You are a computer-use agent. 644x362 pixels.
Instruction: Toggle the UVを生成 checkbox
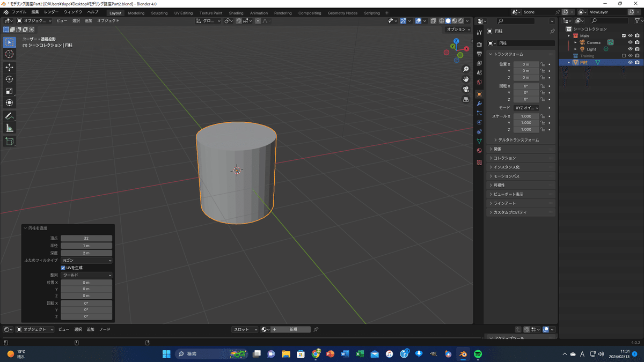pyautogui.click(x=63, y=268)
